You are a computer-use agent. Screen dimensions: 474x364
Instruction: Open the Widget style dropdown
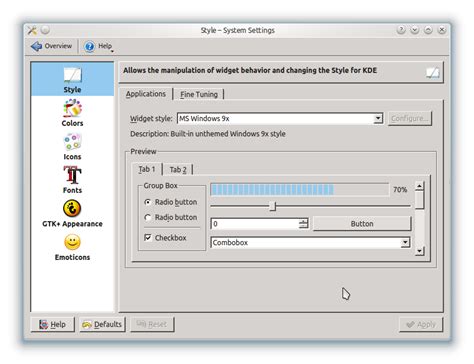280,118
